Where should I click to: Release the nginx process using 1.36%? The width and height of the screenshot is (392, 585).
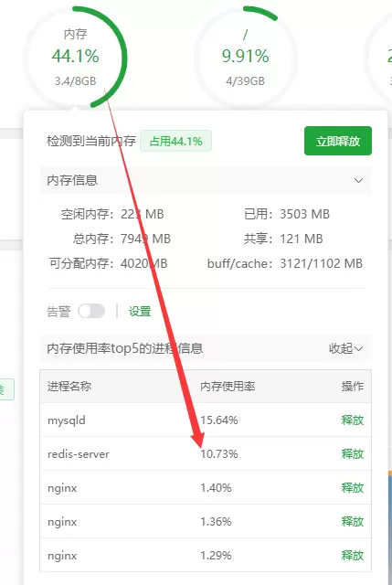pos(353,521)
